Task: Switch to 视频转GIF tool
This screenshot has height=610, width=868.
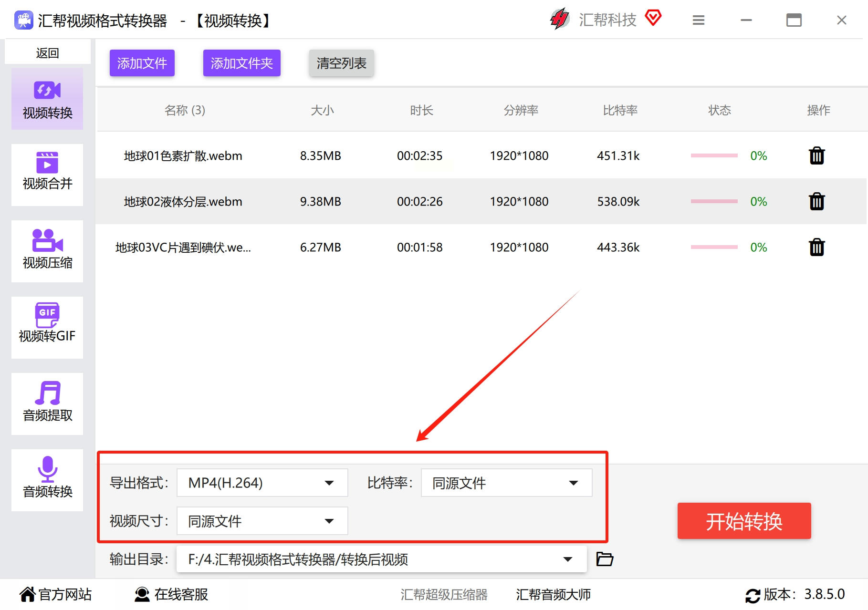Action: (47, 327)
